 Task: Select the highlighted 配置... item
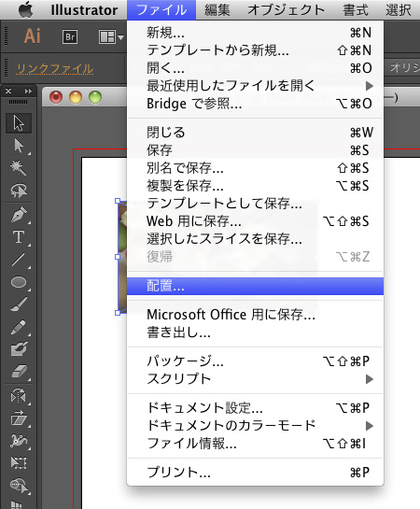[x=255, y=286]
